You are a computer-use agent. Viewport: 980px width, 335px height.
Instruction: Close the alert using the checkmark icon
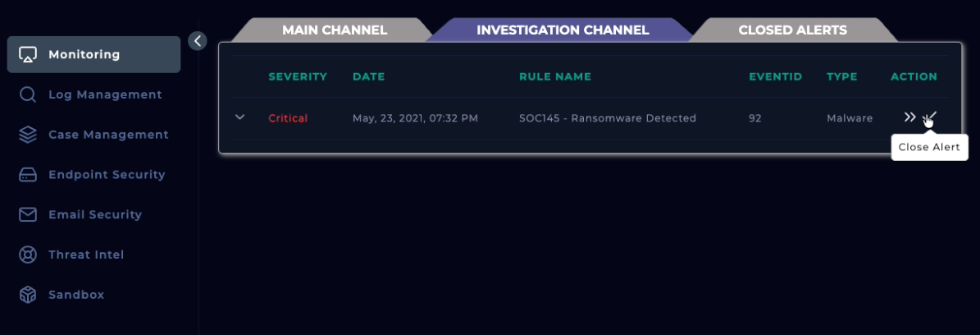tap(930, 117)
